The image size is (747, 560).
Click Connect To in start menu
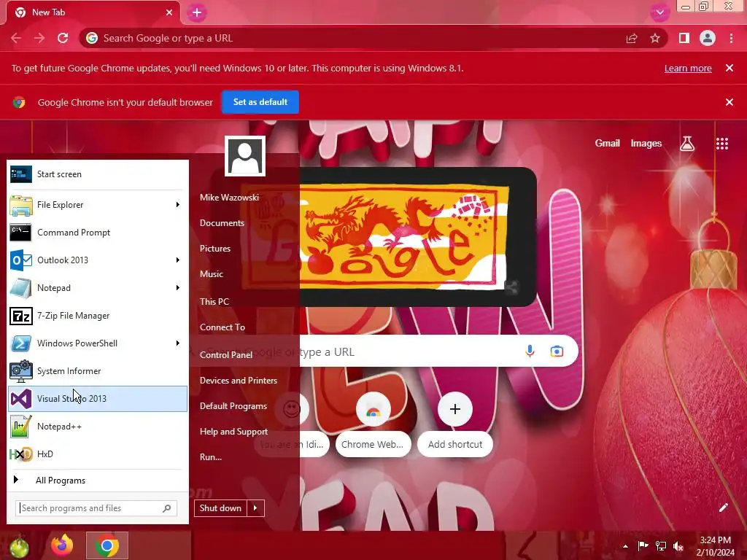[x=222, y=327]
